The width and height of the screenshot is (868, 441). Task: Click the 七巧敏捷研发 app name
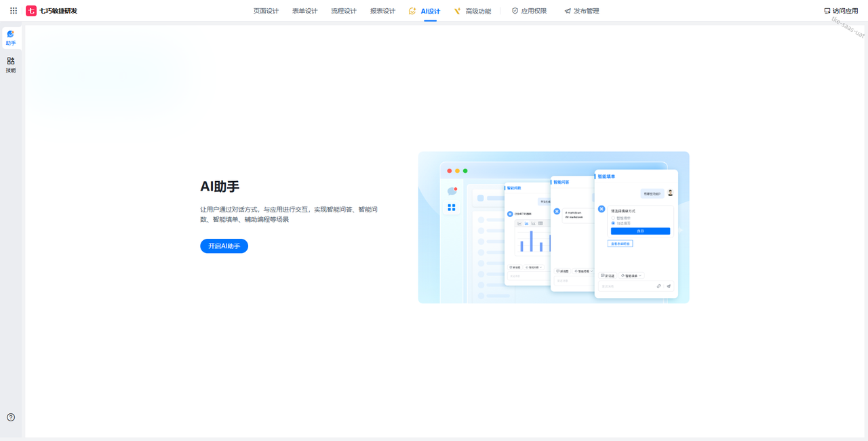click(58, 11)
